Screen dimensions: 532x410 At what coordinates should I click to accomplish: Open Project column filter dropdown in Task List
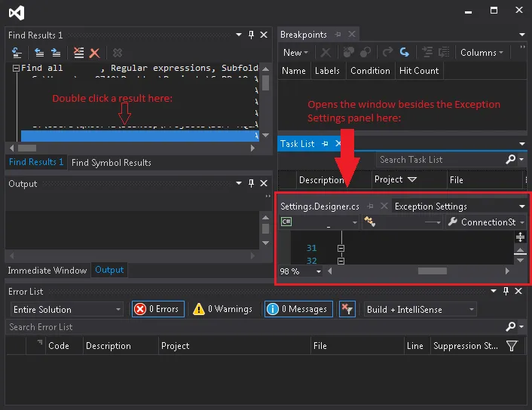click(x=412, y=179)
